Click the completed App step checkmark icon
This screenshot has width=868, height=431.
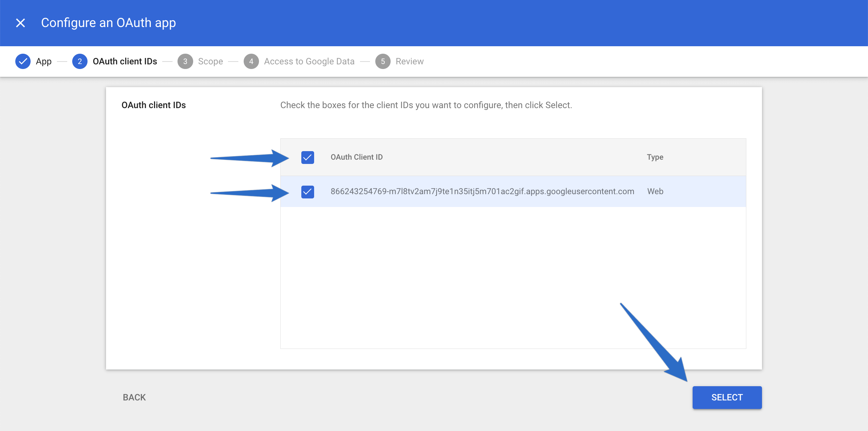(23, 62)
